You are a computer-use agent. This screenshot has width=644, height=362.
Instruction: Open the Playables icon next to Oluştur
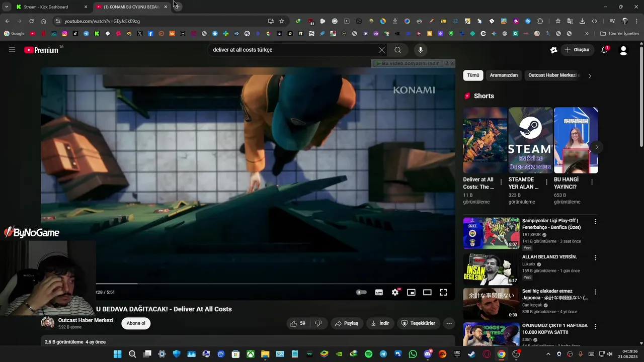553,50
